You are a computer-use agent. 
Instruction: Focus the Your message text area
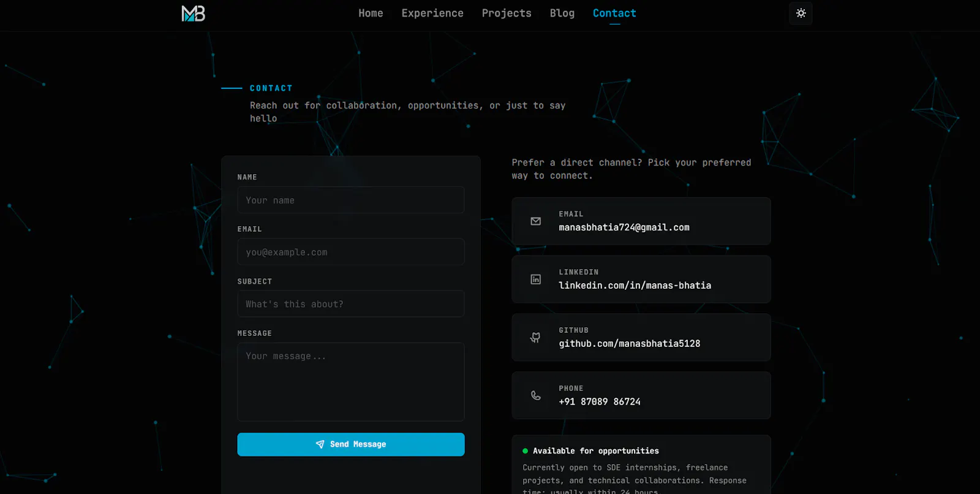351,382
